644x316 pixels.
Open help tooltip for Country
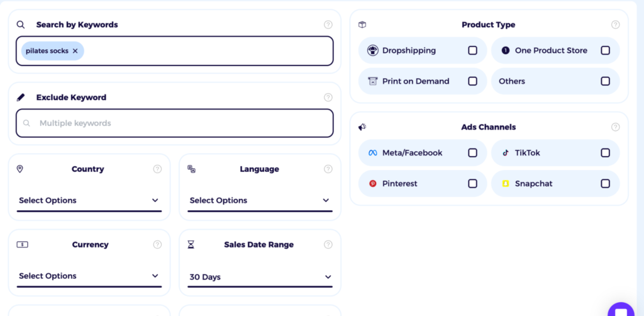click(157, 169)
